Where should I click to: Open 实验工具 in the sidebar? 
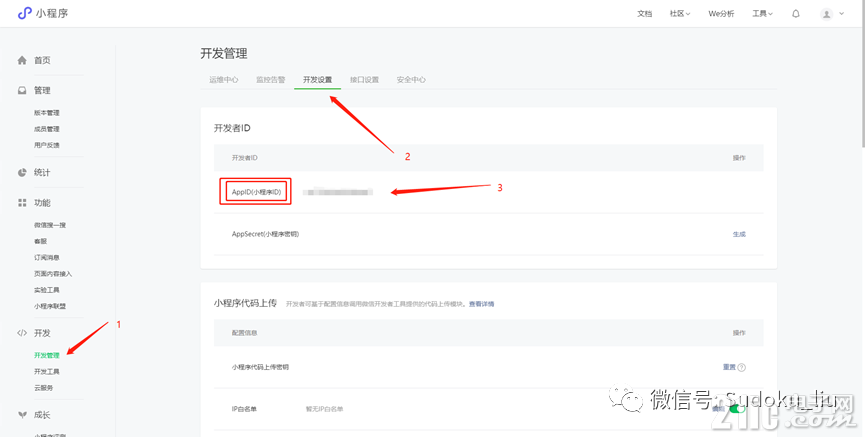(46, 290)
